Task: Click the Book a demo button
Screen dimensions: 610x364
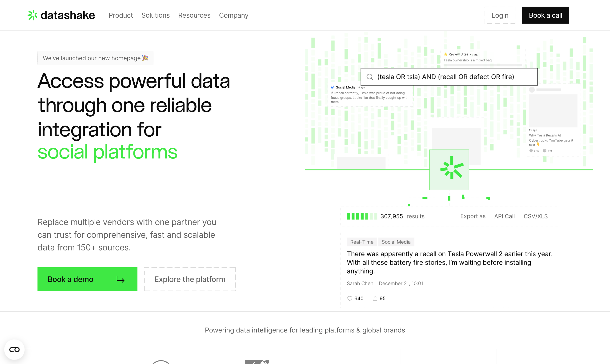Action: pos(87,279)
